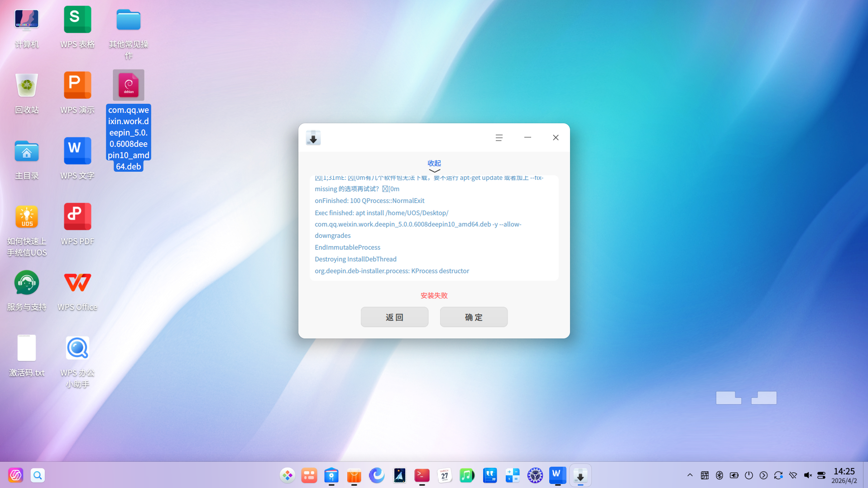Open control center gear icon in dock
This screenshot has width=868, height=488.
[x=535, y=475]
